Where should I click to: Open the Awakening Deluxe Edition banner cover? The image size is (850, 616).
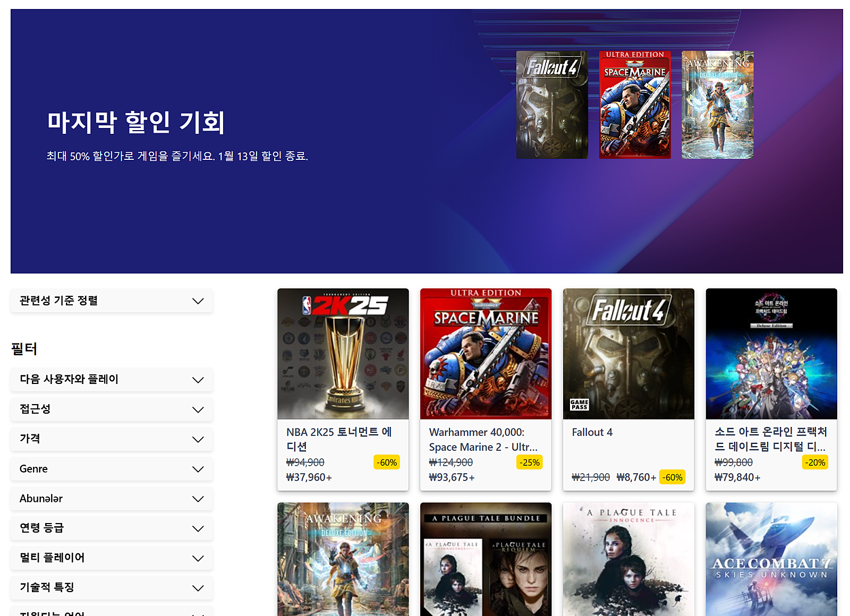click(x=718, y=105)
